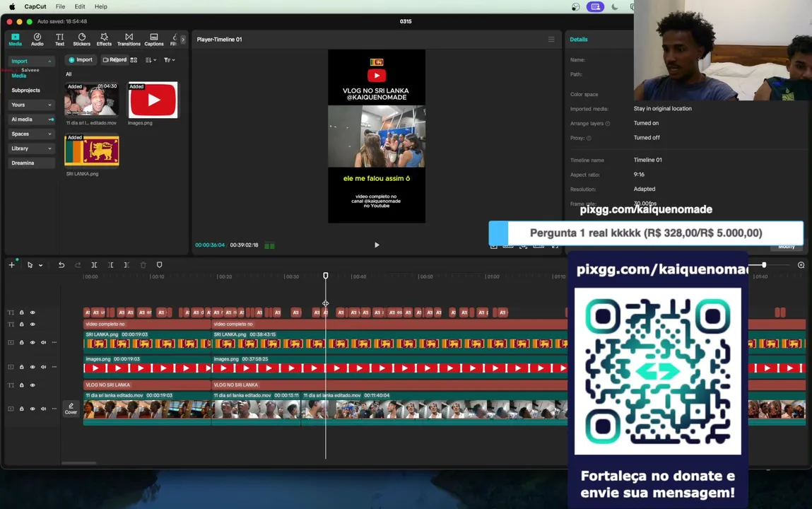Open the macOS Do Not Disturb moon icon
The image size is (812, 509).
(615, 7)
